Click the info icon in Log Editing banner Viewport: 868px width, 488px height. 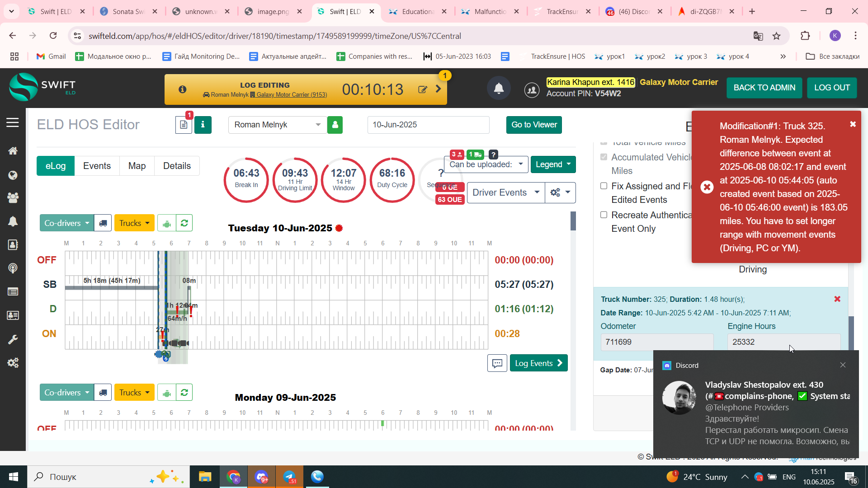point(182,89)
